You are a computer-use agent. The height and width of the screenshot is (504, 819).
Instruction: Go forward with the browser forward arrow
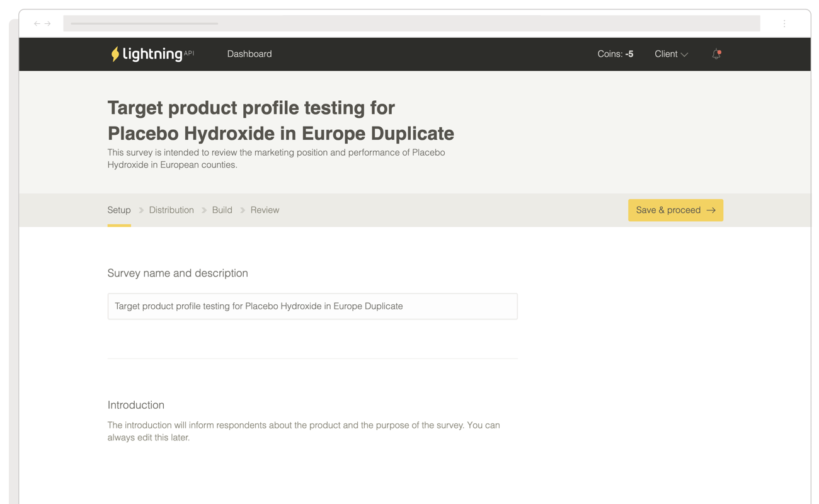(47, 24)
